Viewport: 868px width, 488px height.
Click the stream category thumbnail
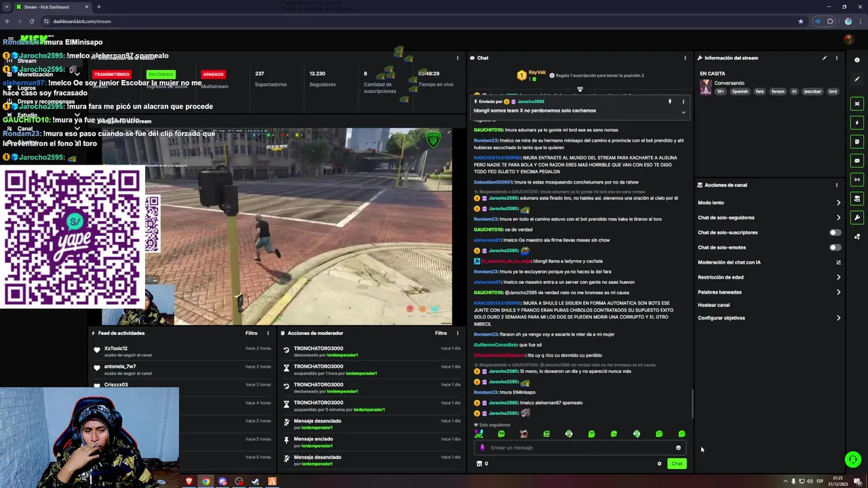point(705,87)
